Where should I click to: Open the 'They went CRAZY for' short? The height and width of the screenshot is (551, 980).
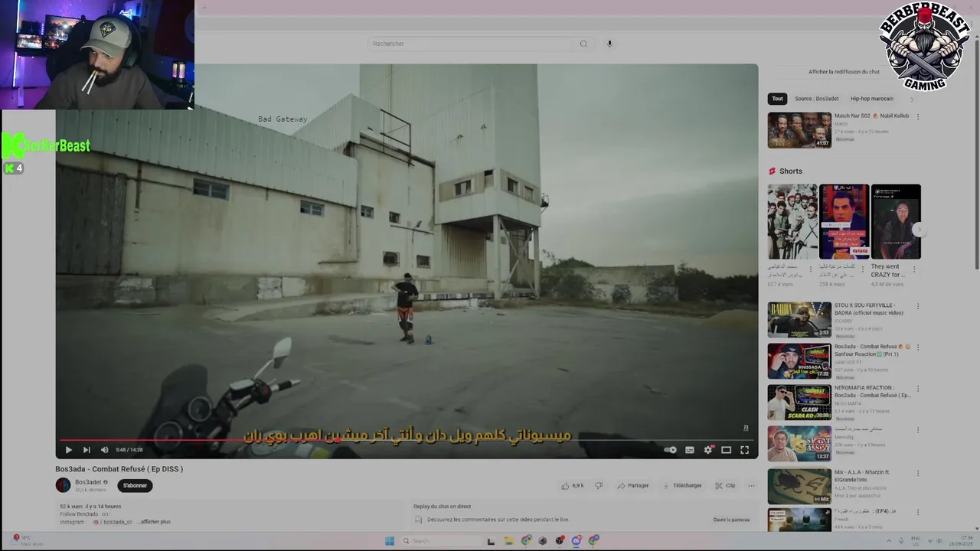click(x=896, y=221)
